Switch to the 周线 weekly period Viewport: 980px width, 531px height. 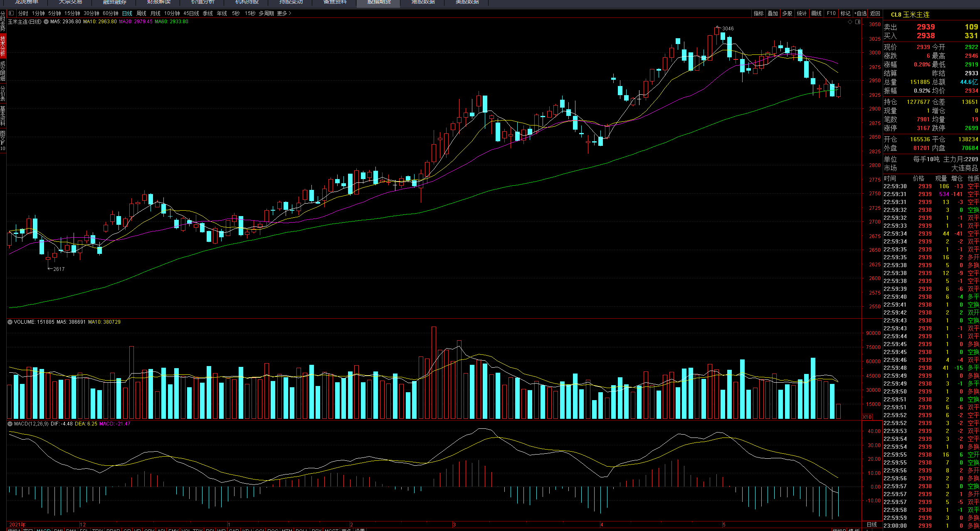tap(141, 13)
